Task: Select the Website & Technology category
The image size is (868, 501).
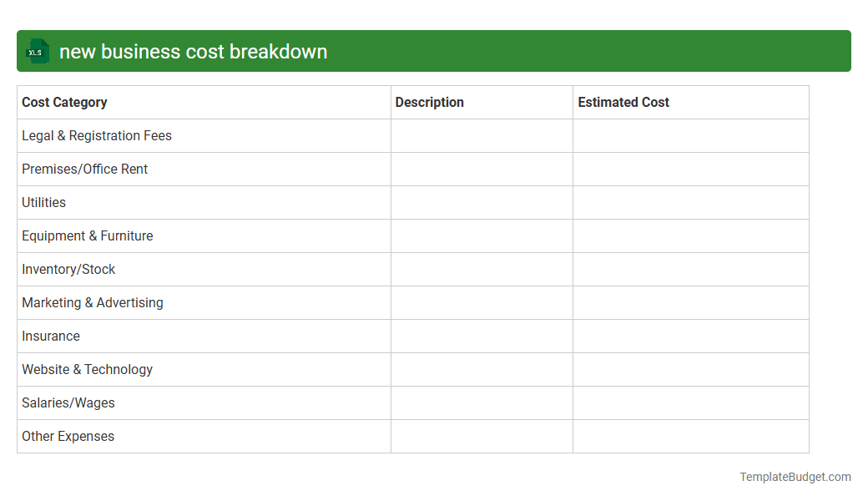Action: click(87, 369)
